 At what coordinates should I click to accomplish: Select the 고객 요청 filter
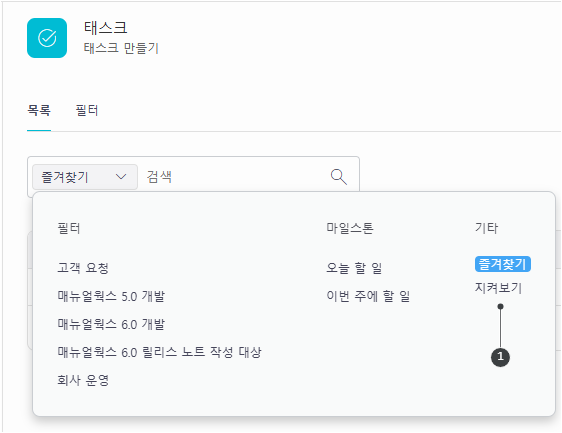point(83,268)
